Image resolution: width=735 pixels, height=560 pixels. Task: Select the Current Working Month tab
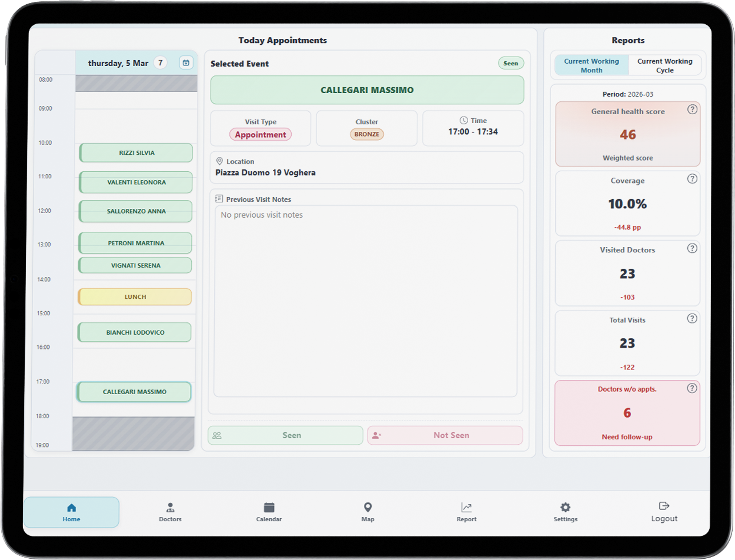tap(591, 65)
